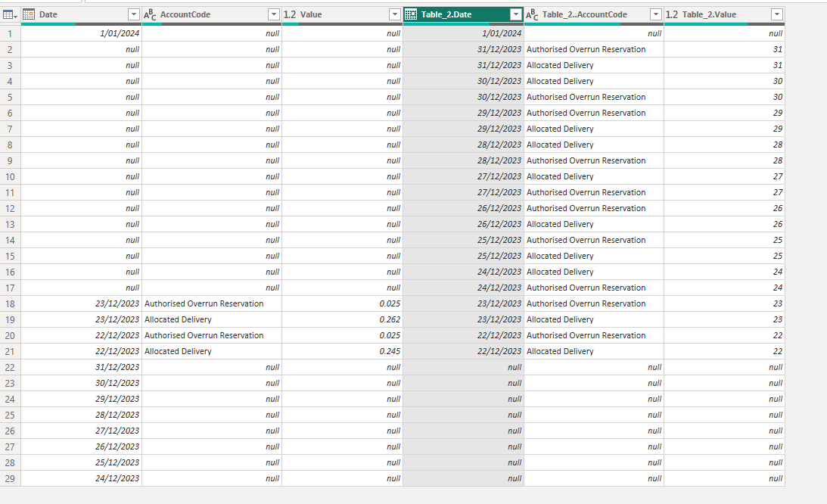Screen dimensions: 827x504
Task: Click Table_2.Date cell 29/12/2023 in row 6
Action: click(x=463, y=113)
